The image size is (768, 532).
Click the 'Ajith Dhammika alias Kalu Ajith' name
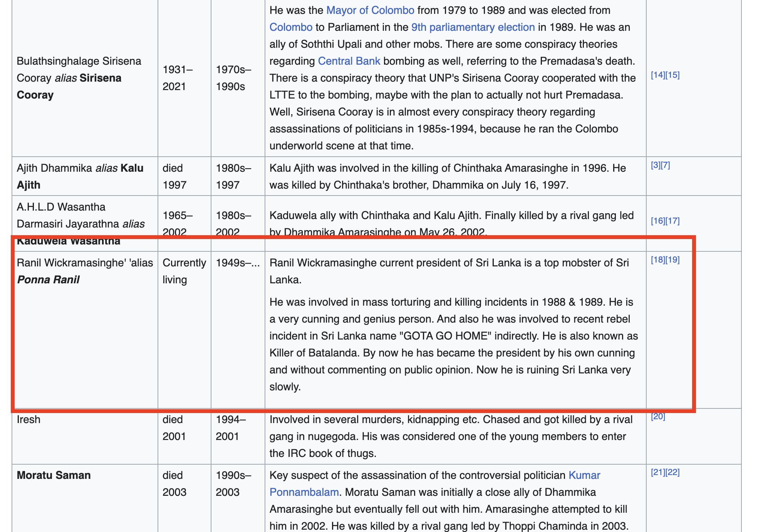pyautogui.click(x=85, y=176)
